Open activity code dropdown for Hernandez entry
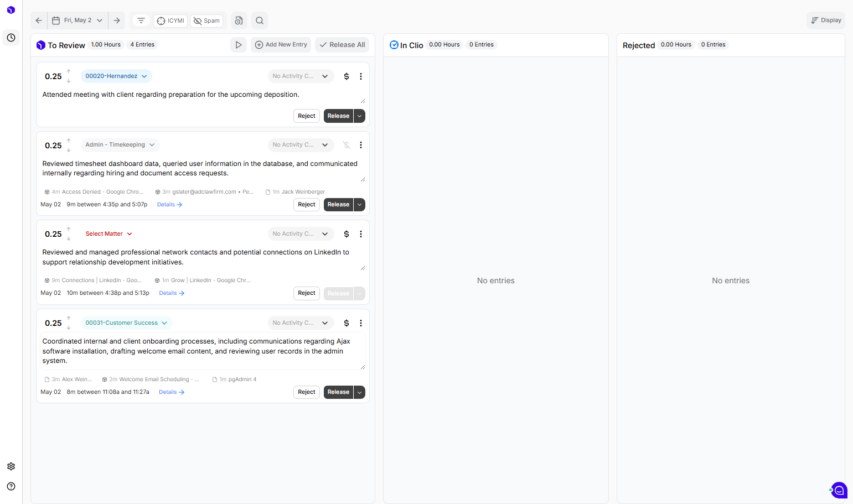853x504 pixels. [301, 76]
